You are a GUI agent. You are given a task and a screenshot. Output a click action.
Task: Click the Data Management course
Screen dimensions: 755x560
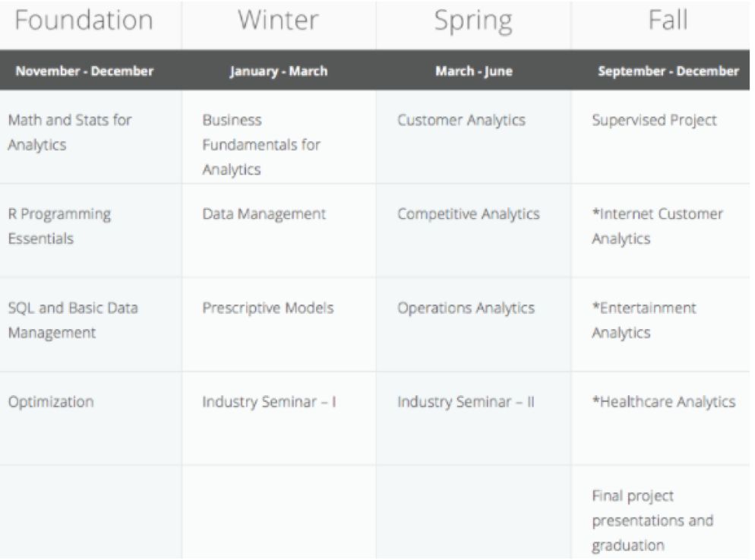click(x=264, y=214)
